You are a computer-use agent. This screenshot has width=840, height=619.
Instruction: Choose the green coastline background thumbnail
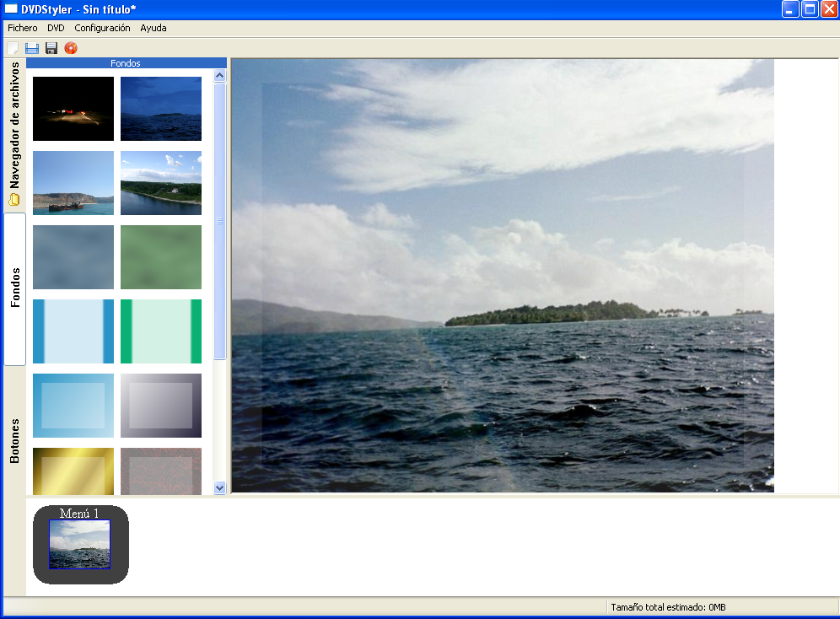coord(161,183)
